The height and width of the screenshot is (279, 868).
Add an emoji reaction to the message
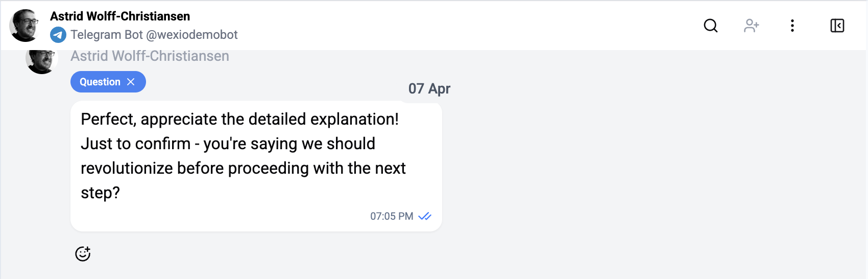point(83,253)
